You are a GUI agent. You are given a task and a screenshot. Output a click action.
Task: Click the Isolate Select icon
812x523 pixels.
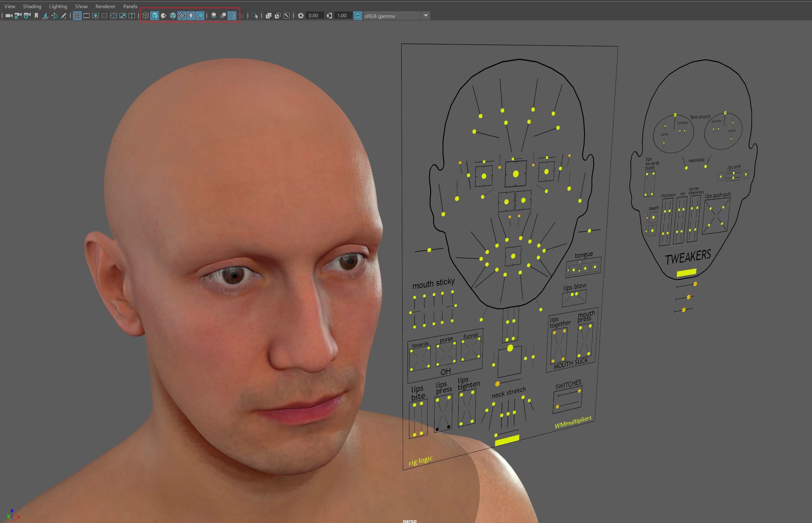(255, 16)
